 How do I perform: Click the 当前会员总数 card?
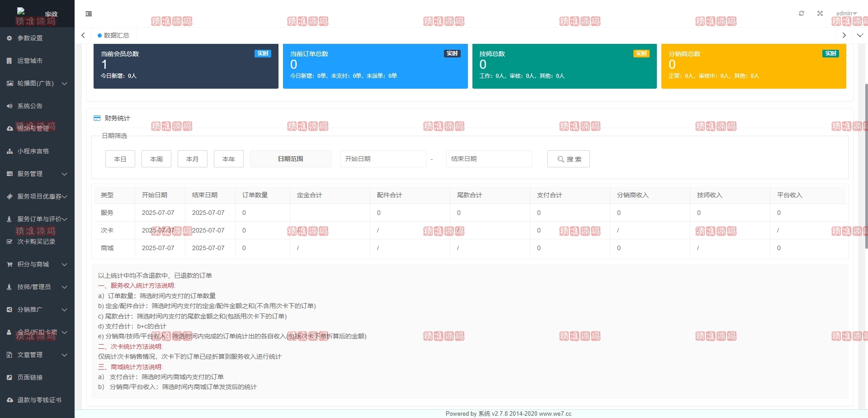(x=186, y=66)
